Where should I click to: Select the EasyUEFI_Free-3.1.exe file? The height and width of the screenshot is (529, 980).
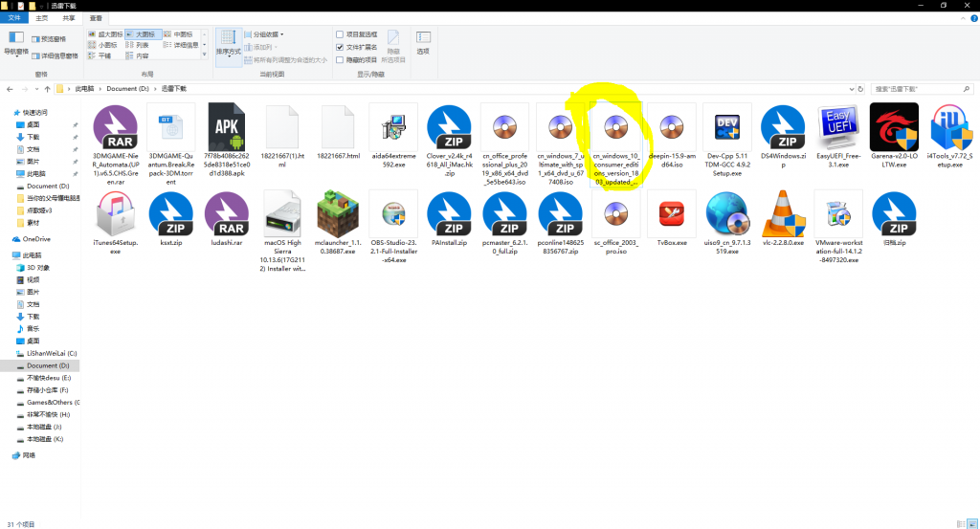[838, 136]
